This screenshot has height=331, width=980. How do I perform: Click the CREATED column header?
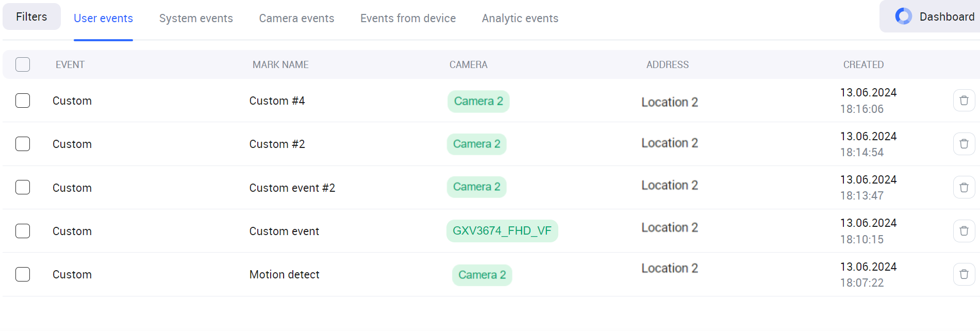point(863,65)
